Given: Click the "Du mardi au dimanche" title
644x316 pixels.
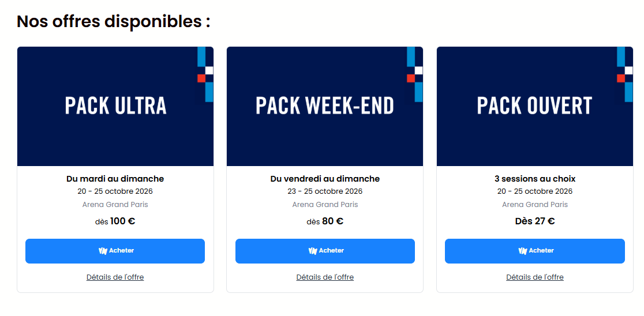Looking at the screenshot, I should [115, 179].
